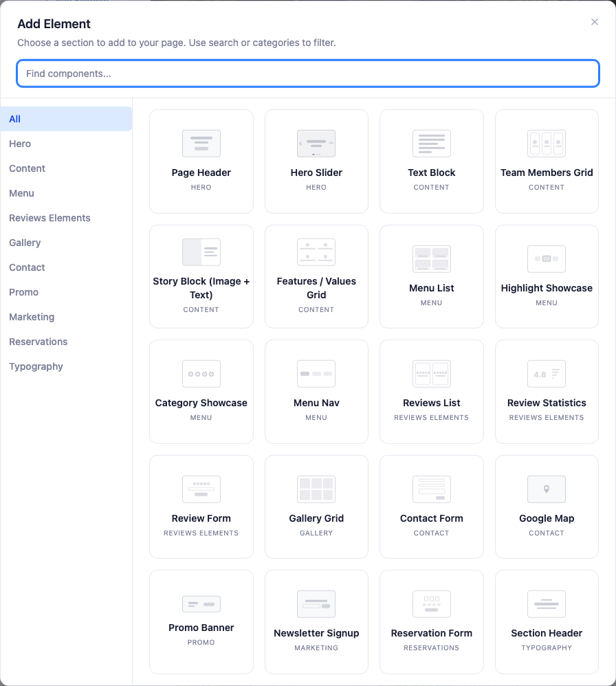Pick the Team Members Grid icon

pyautogui.click(x=547, y=144)
